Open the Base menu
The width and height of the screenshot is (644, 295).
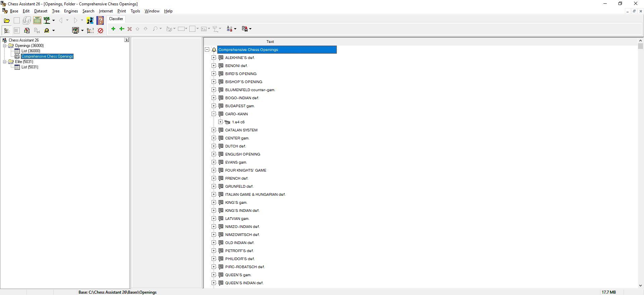click(14, 11)
